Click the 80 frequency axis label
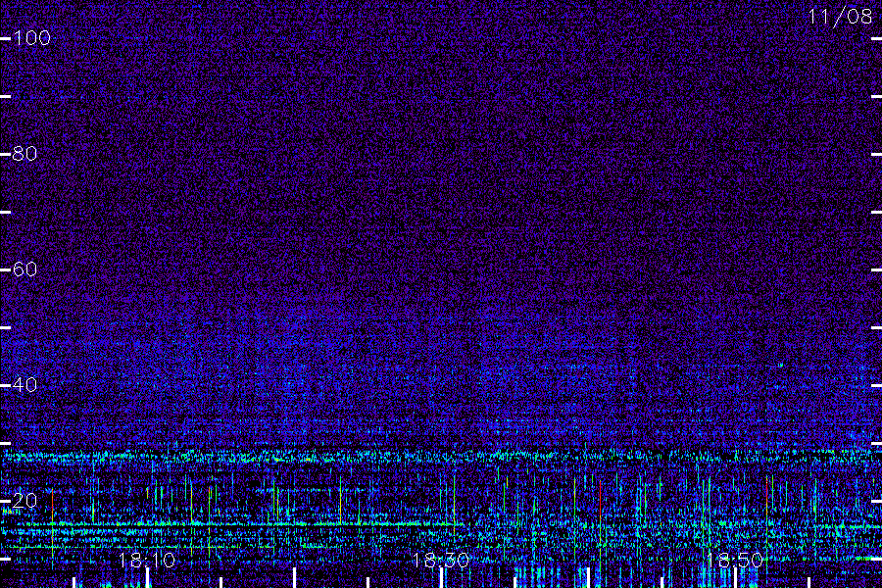882x588 pixels. pos(24,154)
